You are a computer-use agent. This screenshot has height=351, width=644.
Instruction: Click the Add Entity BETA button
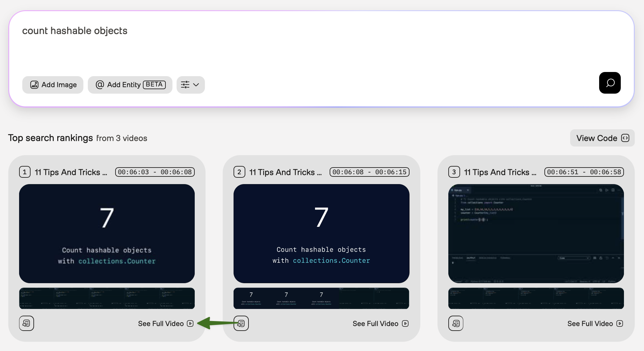click(x=130, y=85)
